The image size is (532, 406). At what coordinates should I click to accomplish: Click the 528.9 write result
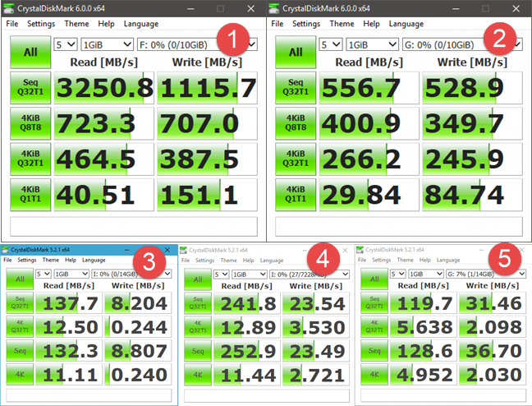pos(472,88)
